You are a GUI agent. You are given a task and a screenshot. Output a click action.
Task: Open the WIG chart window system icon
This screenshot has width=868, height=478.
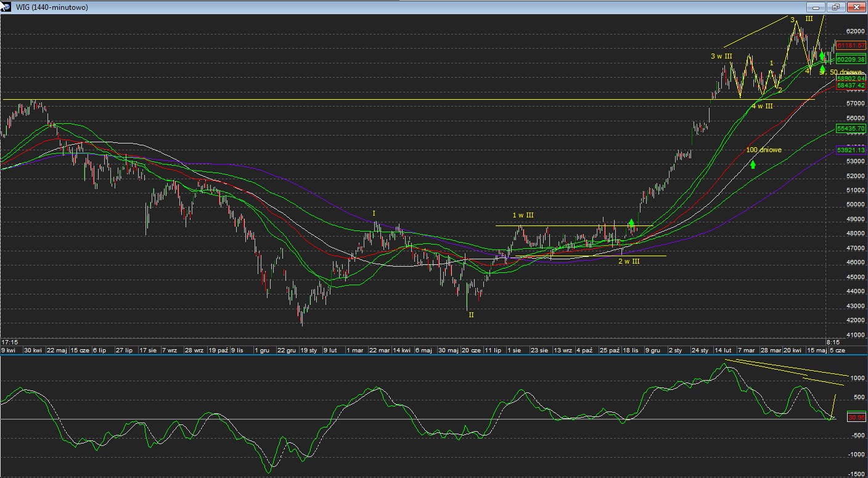click(x=6, y=7)
